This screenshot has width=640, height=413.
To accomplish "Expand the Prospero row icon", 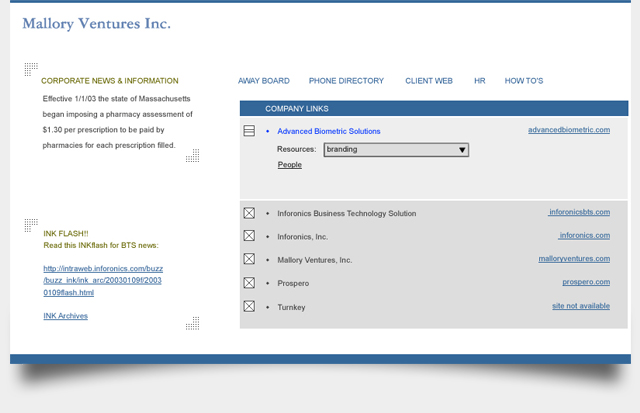I will point(249,283).
